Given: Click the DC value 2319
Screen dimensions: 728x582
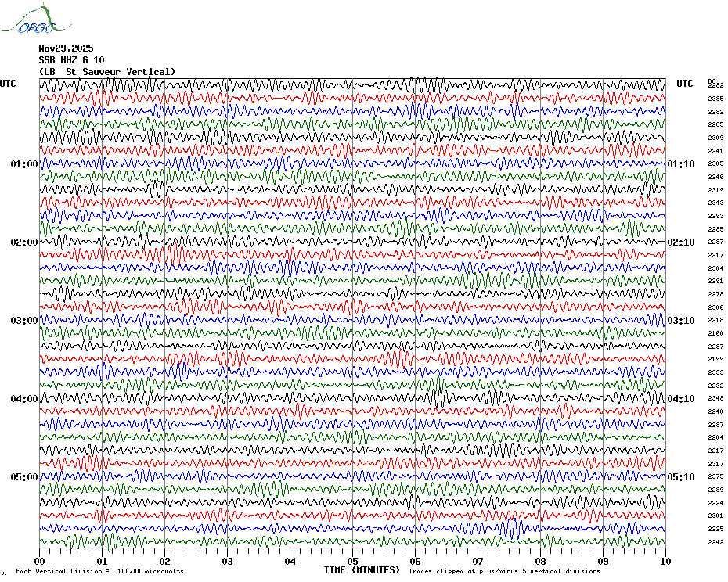Looking at the screenshot, I should 715,190.
